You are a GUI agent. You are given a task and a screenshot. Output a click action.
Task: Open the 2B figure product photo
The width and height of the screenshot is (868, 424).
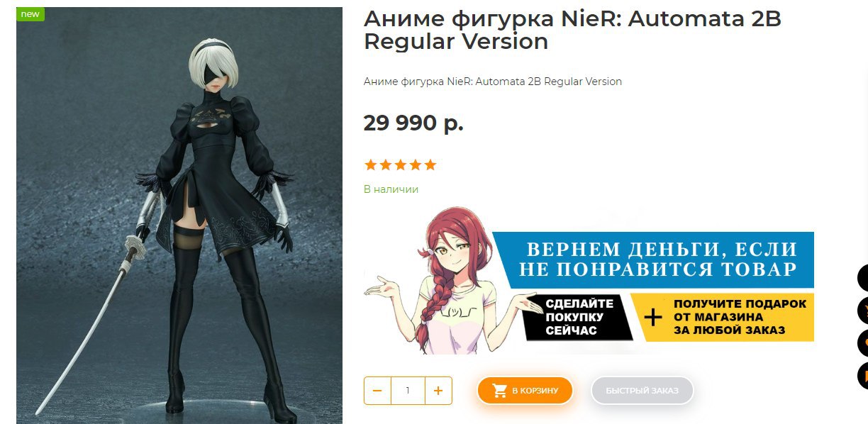179,216
